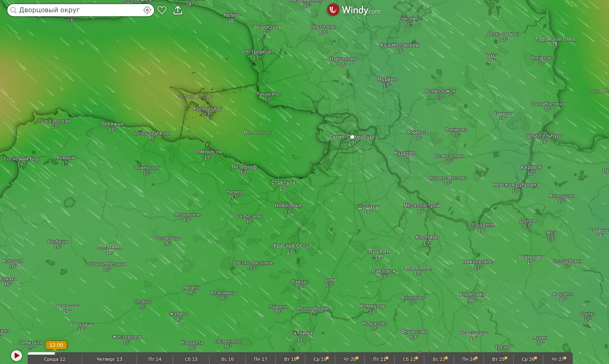Viewport: 609px width, 364px height.
Task: Click the 12:00 time marker
Action: [56, 345]
